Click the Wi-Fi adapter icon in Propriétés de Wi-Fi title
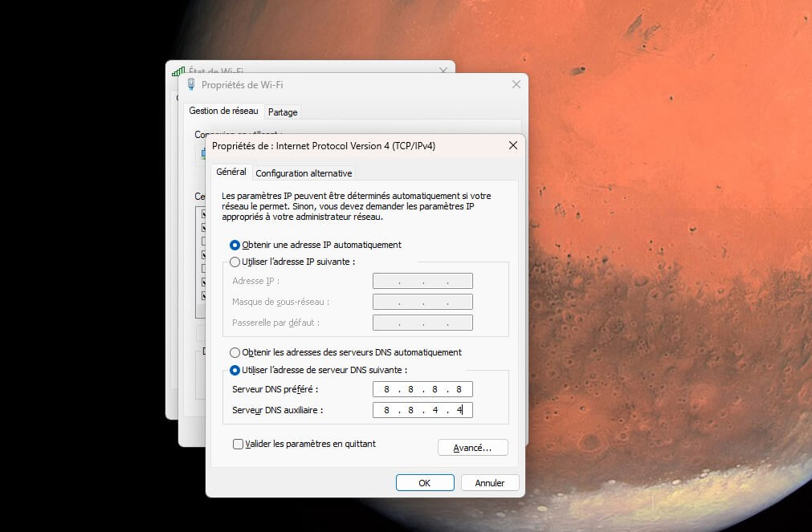The height and width of the screenshot is (532, 812). (191, 84)
